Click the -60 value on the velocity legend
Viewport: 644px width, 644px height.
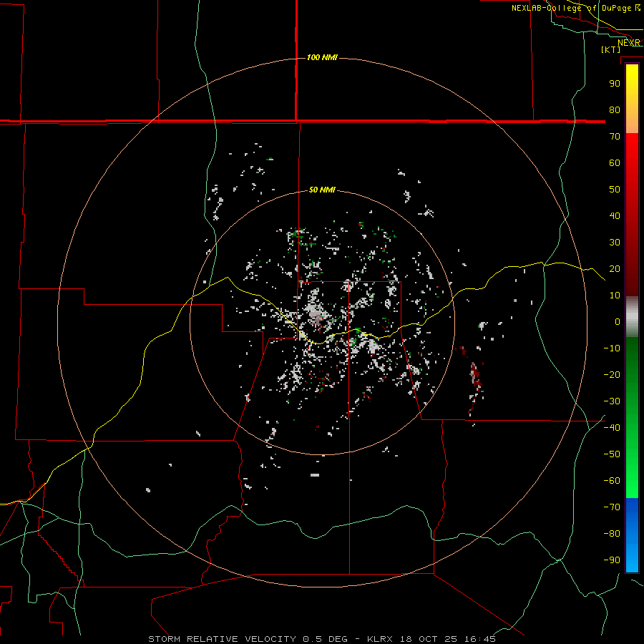coord(612,481)
